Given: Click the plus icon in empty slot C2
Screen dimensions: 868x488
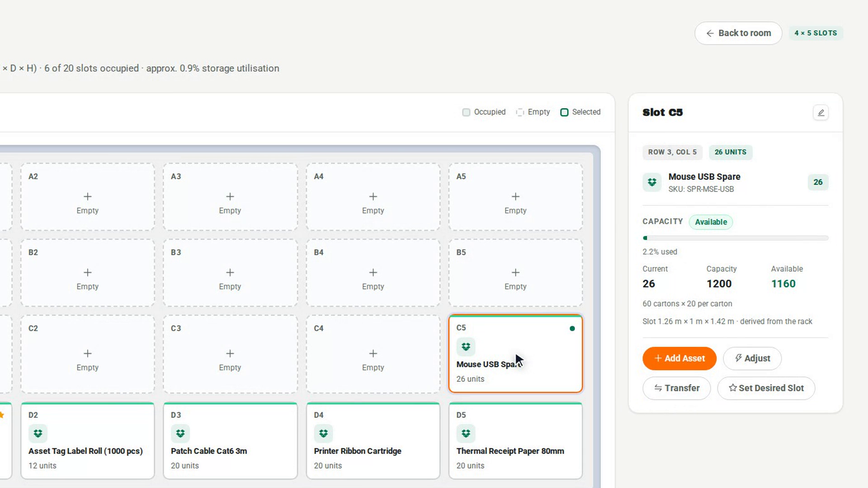Looking at the screenshot, I should [x=87, y=353].
